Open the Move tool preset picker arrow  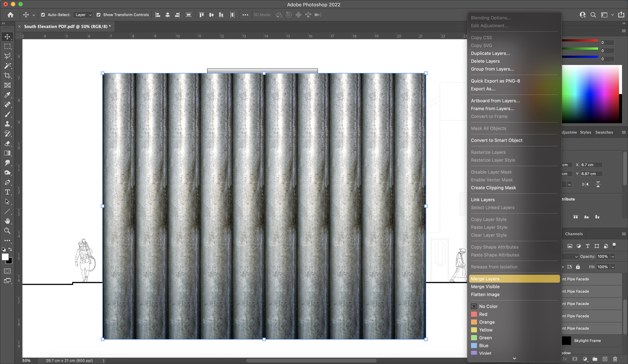tap(34, 15)
